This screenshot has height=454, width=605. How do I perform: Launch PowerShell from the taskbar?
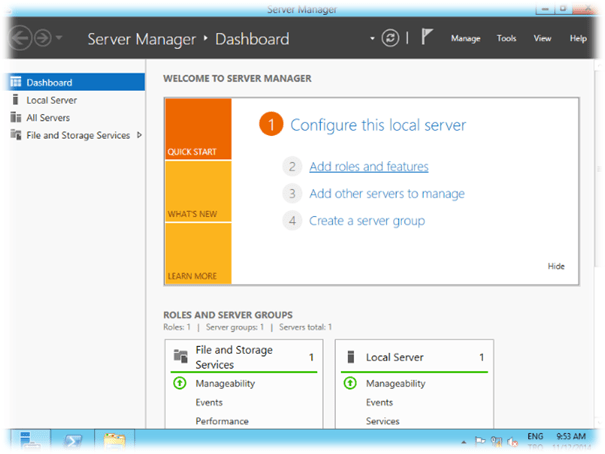tap(73, 440)
